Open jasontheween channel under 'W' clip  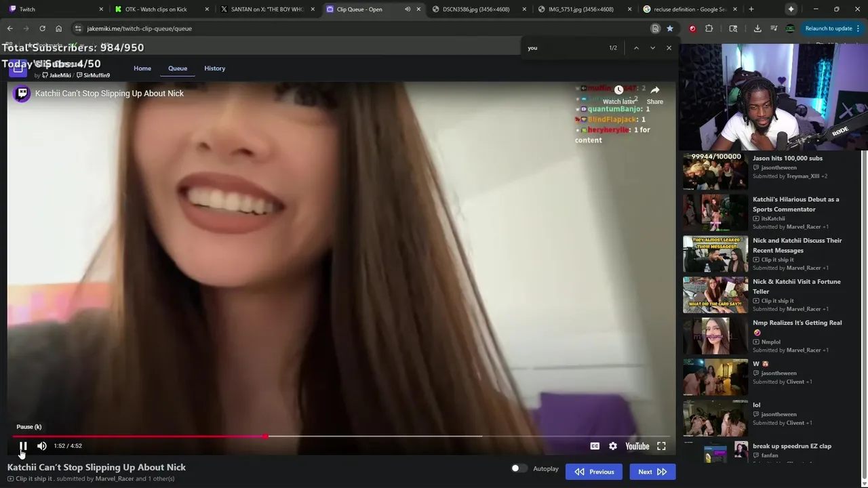778,373
